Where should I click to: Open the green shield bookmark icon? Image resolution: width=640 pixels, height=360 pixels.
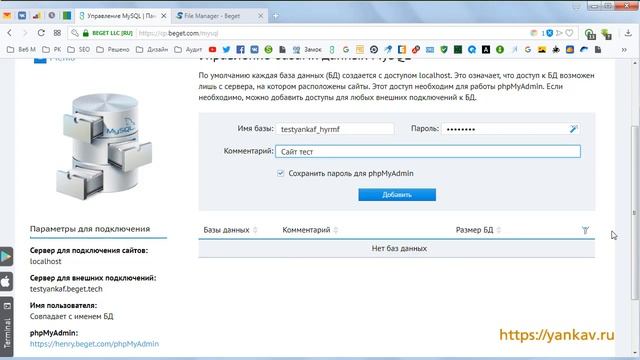[x=444, y=49]
